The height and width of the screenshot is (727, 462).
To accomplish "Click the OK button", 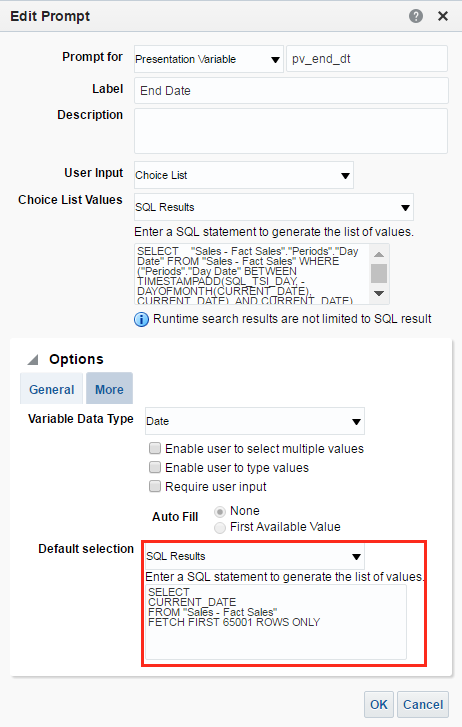I will pos(379,704).
